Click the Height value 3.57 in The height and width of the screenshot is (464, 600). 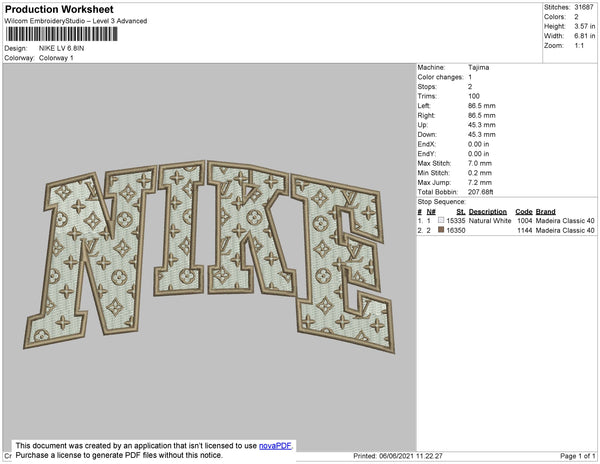click(x=585, y=26)
